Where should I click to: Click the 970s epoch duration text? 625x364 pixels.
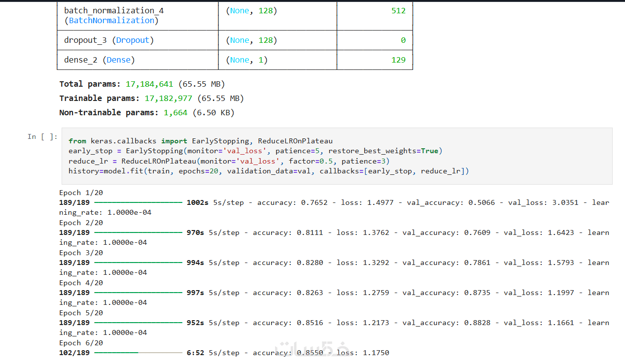point(195,232)
